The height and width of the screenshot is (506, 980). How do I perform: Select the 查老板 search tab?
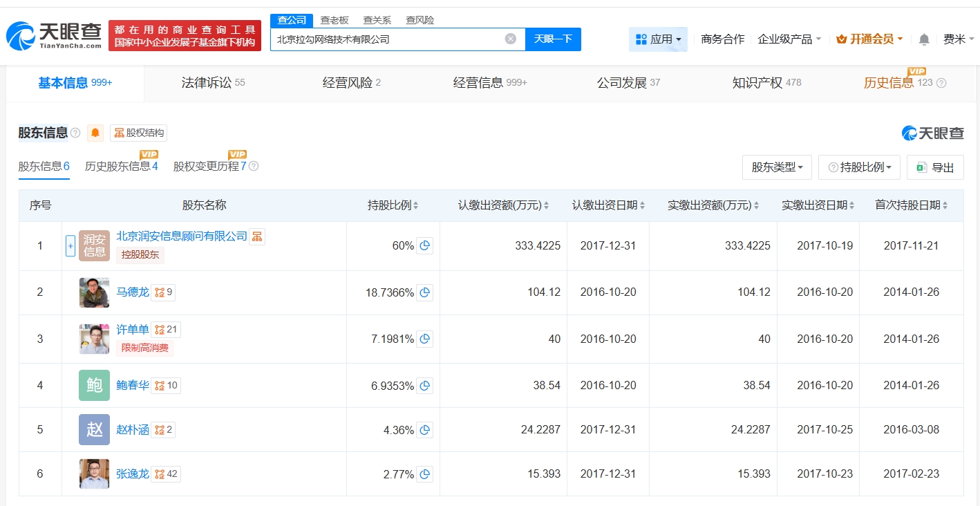point(336,20)
